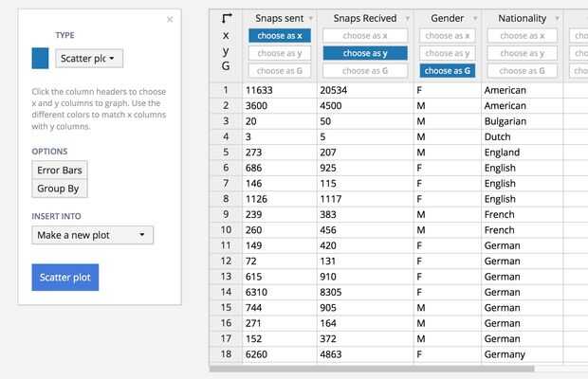Image resolution: width=588 pixels, height=379 pixels.
Task: Click the table corner arrow icon
Action: [x=226, y=18]
